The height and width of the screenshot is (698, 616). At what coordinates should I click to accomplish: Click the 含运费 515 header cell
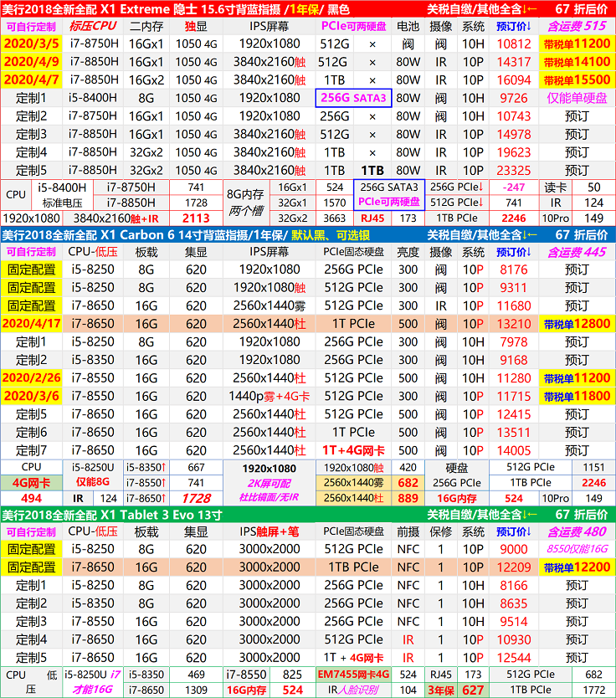click(576, 26)
